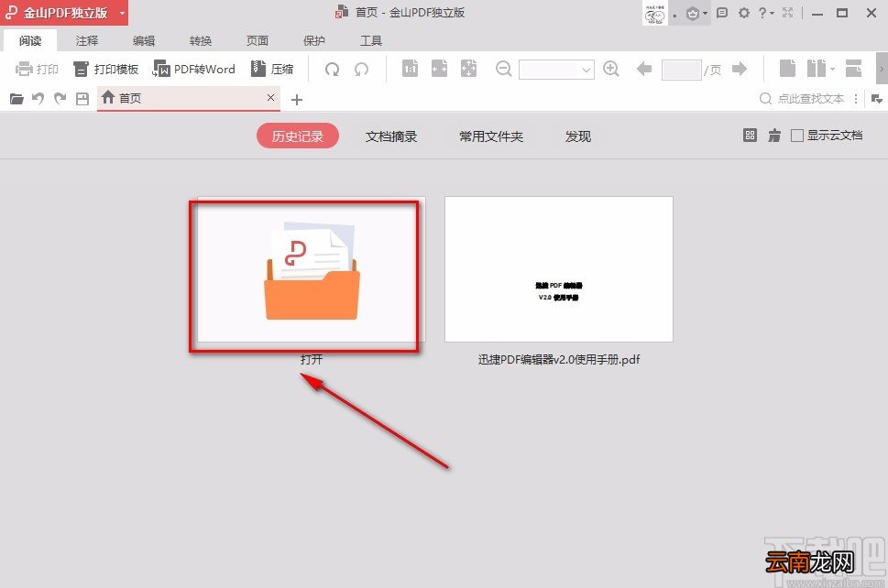
Task: Launch the PDF转Word converter
Action: (x=194, y=69)
